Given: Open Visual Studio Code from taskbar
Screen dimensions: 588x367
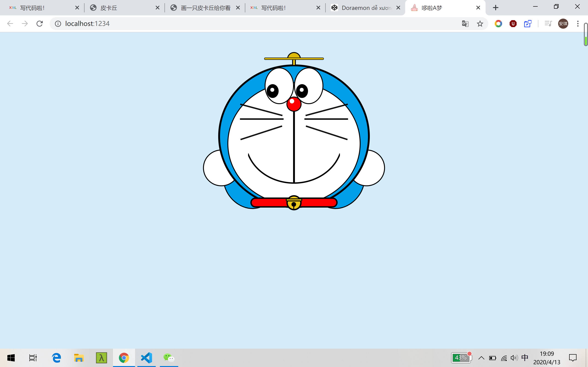Looking at the screenshot, I should tap(147, 358).
